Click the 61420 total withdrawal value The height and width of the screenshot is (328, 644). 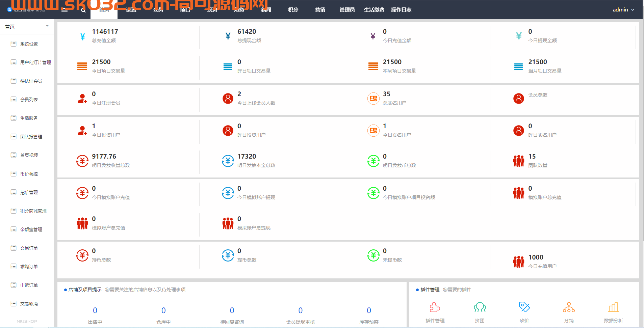pos(247,32)
